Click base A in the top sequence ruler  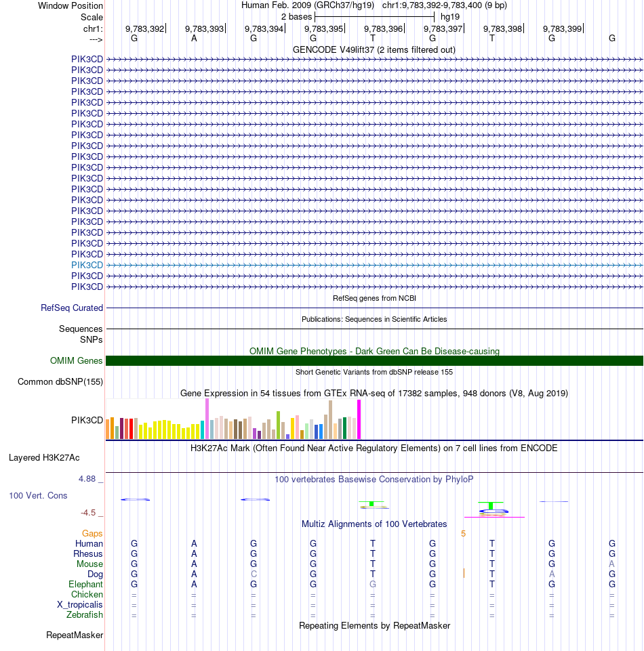click(194, 38)
